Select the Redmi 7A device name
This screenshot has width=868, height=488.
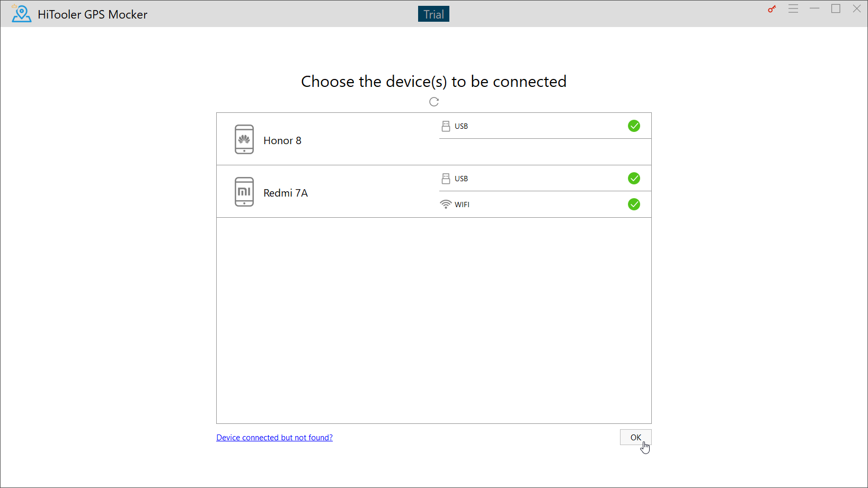click(286, 193)
